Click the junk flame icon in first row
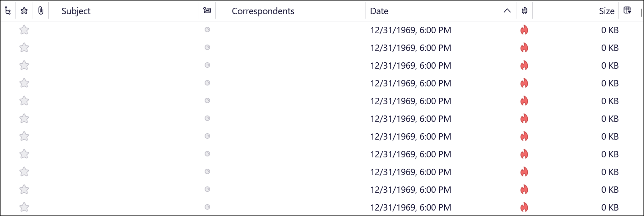Viewport: 644px width, 216px height. [x=524, y=30]
